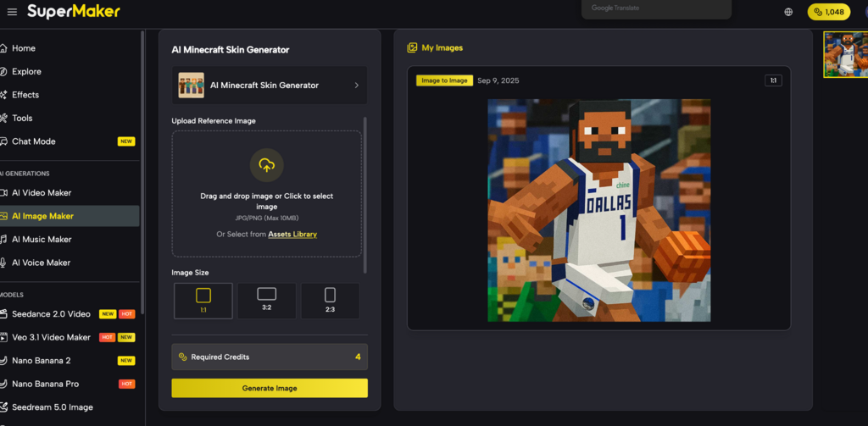Viewport: 868px width, 426px height.
Task: Open AI Video Maker
Action: tap(42, 193)
